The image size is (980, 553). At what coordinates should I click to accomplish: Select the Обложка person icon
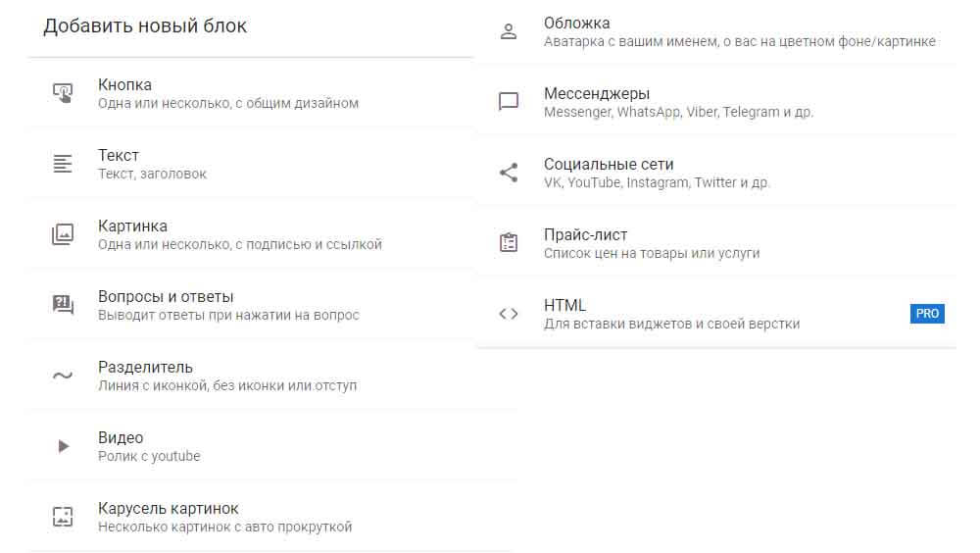509,31
